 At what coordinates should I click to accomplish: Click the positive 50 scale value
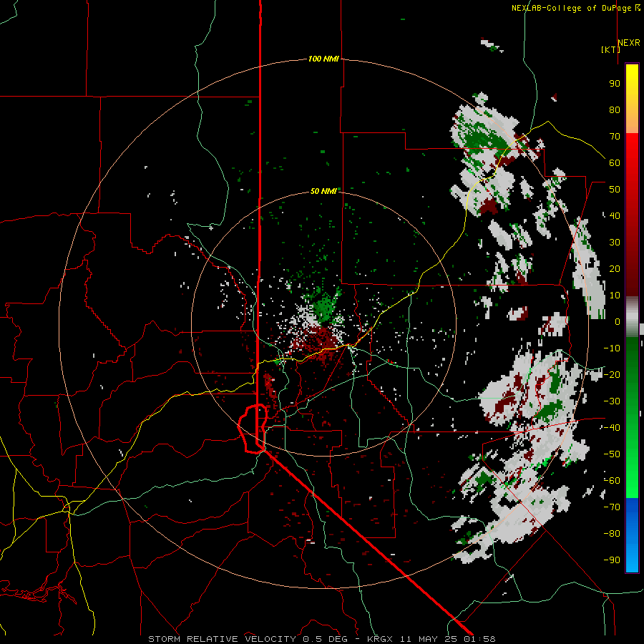pos(615,190)
